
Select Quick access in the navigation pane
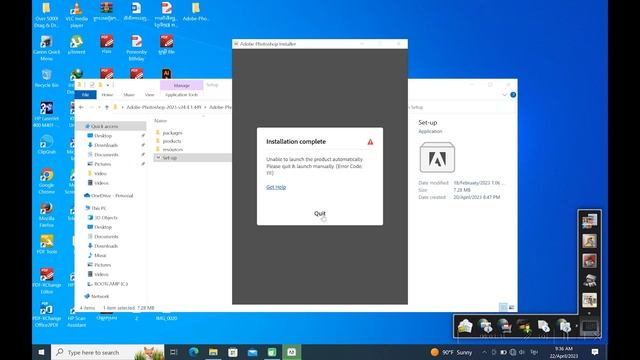tap(111, 126)
